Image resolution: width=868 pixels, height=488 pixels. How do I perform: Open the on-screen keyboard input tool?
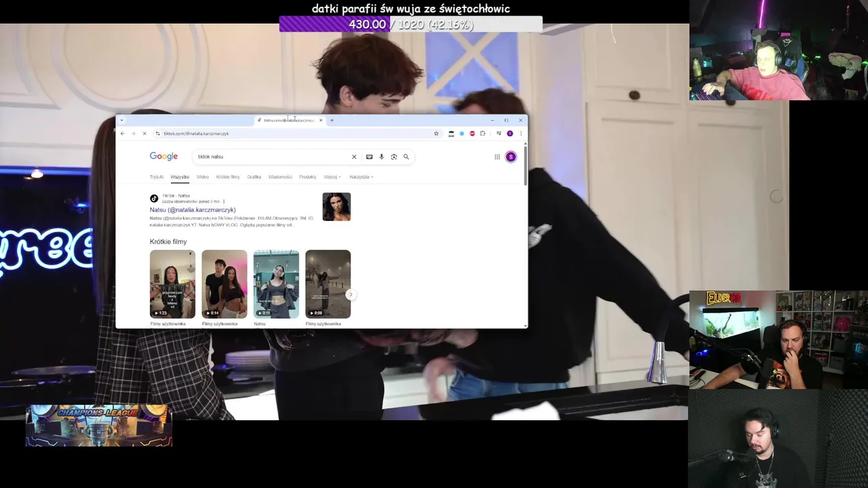[369, 157]
